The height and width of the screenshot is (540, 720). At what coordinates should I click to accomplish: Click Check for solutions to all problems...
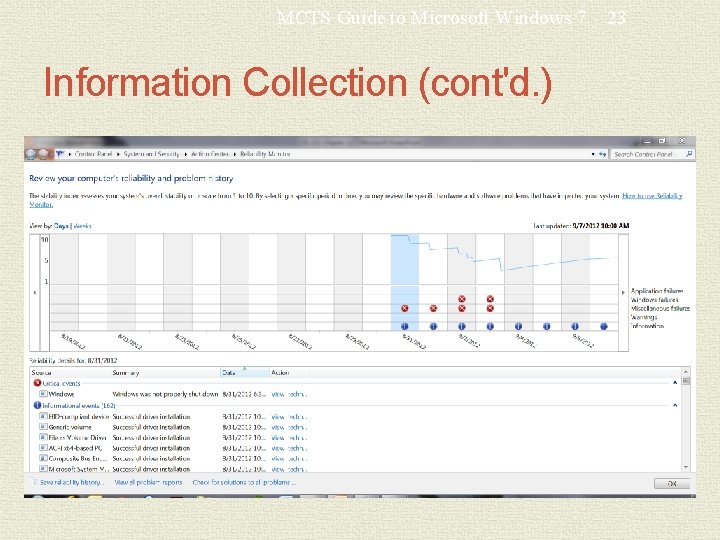click(x=244, y=482)
